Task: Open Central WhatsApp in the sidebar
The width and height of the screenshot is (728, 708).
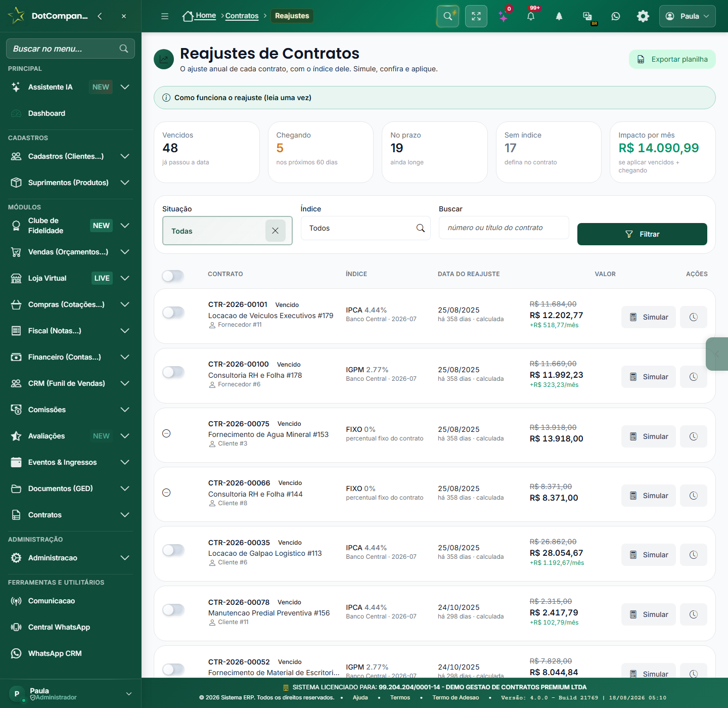Action: (71, 627)
